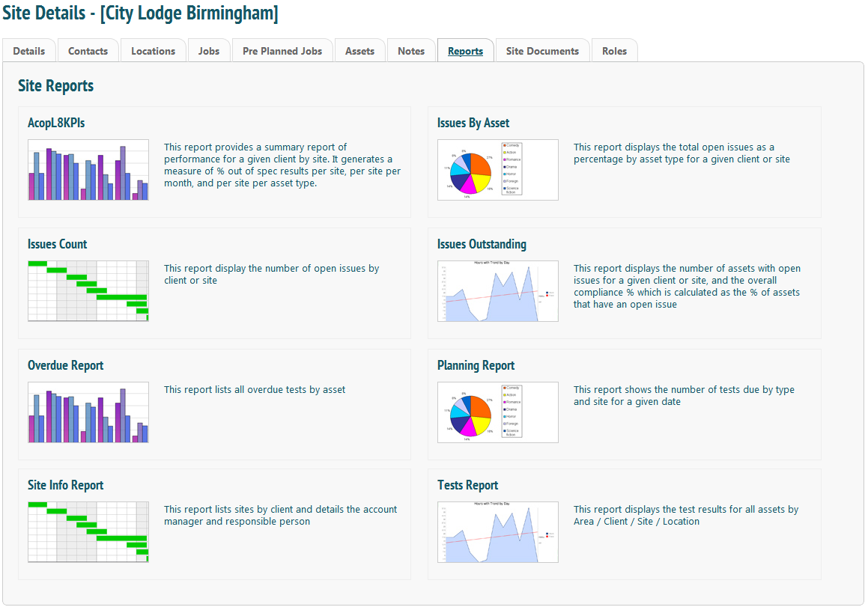This screenshot has width=868, height=610.
Task: Switch to the Assets tab
Action: pos(359,51)
